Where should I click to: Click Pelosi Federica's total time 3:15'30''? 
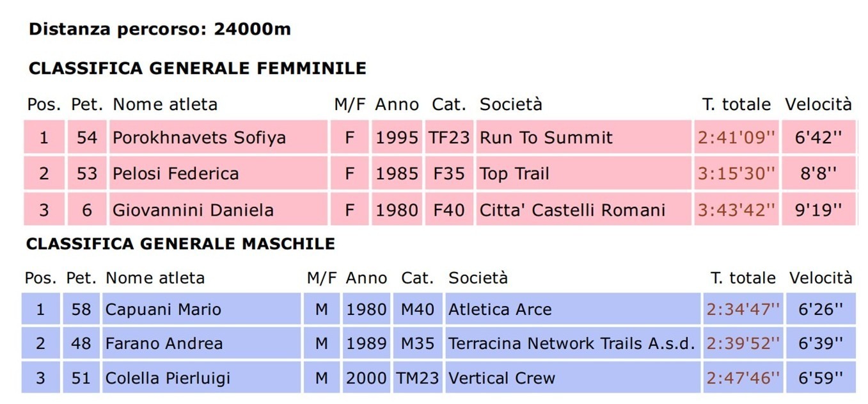point(736,174)
